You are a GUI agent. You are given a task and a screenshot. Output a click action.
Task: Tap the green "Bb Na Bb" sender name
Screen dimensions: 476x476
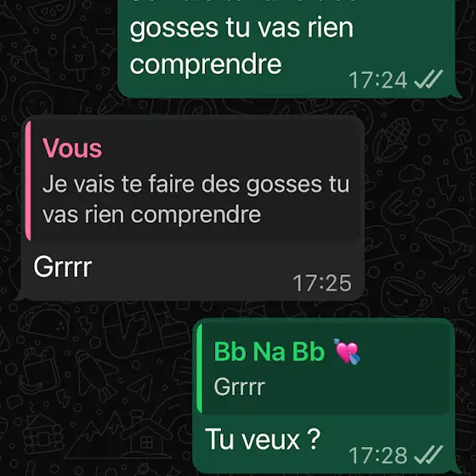[x=269, y=352]
